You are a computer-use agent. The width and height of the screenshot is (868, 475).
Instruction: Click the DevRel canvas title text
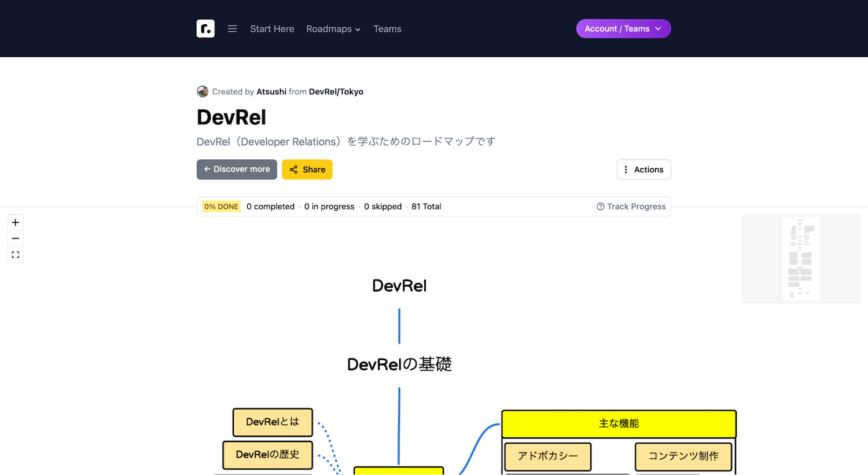pos(399,286)
